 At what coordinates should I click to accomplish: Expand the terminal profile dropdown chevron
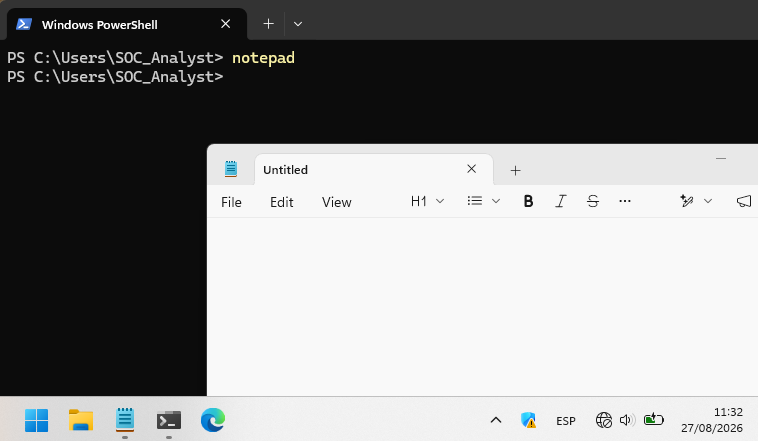[298, 24]
